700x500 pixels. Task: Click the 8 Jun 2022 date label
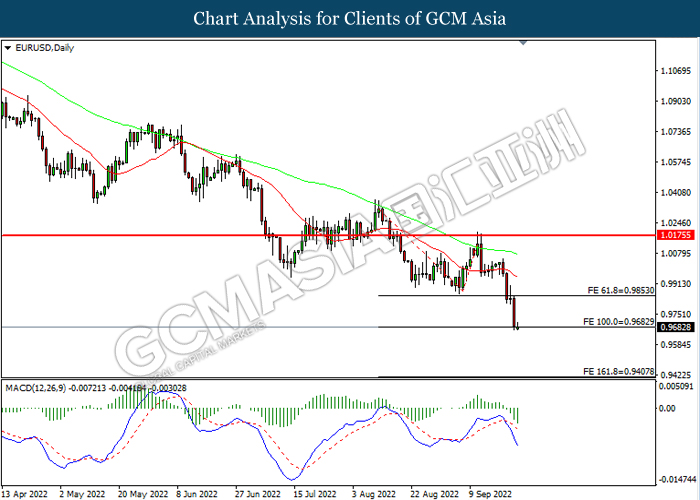[197, 494]
